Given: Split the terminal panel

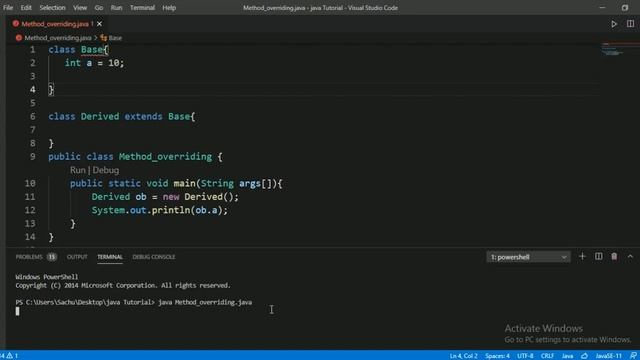Looking at the screenshot, I should pos(598,256).
